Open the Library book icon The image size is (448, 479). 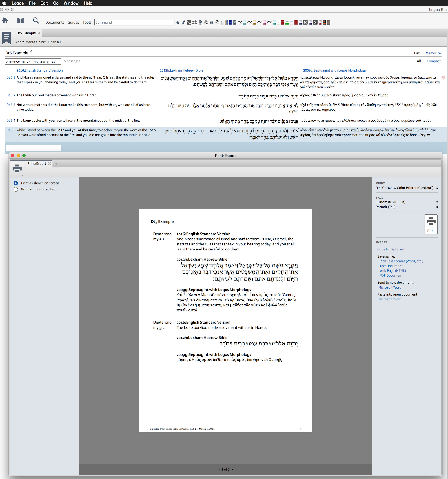click(21, 21)
